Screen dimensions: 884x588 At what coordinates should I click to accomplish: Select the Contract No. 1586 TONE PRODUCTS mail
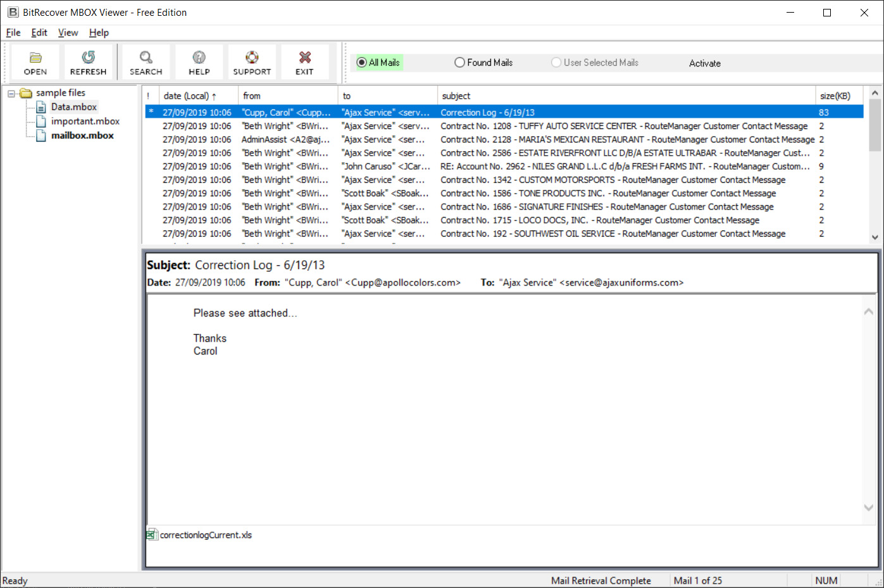click(504, 194)
